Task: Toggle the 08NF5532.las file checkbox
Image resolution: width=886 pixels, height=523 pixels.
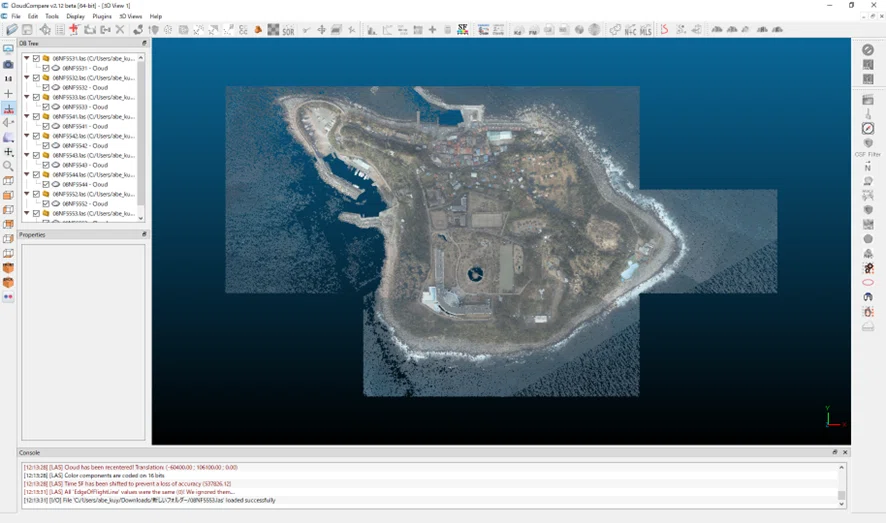Action: pyautogui.click(x=36, y=77)
